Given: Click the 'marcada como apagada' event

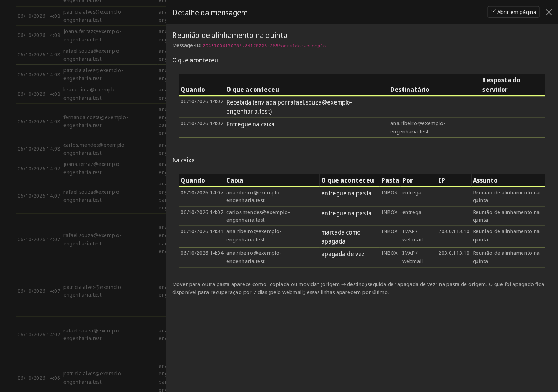Looking at the screenshot, I should (341, 237).
